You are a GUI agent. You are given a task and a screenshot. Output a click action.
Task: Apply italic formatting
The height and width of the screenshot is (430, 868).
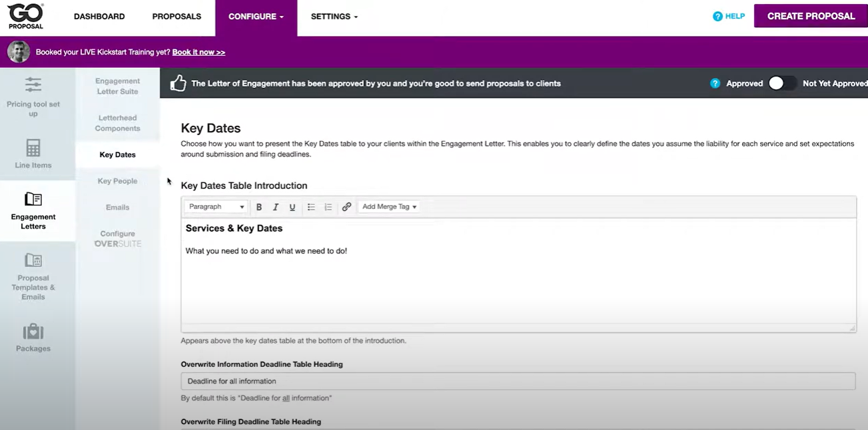coord(275,207)
